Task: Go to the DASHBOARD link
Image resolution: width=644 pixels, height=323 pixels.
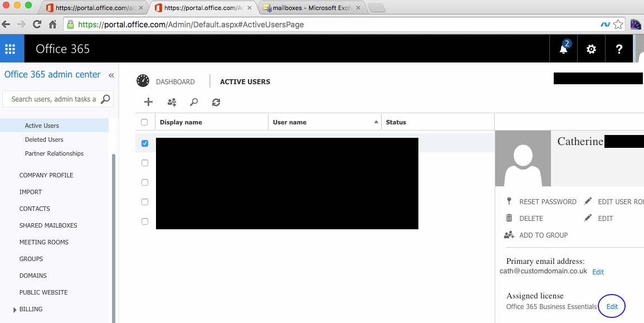Action: 175,82
